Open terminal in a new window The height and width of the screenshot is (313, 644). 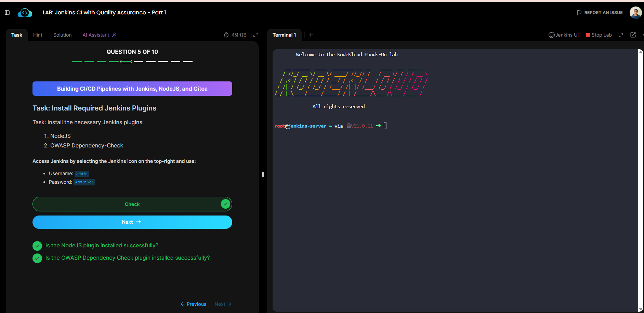pos(633,35)
